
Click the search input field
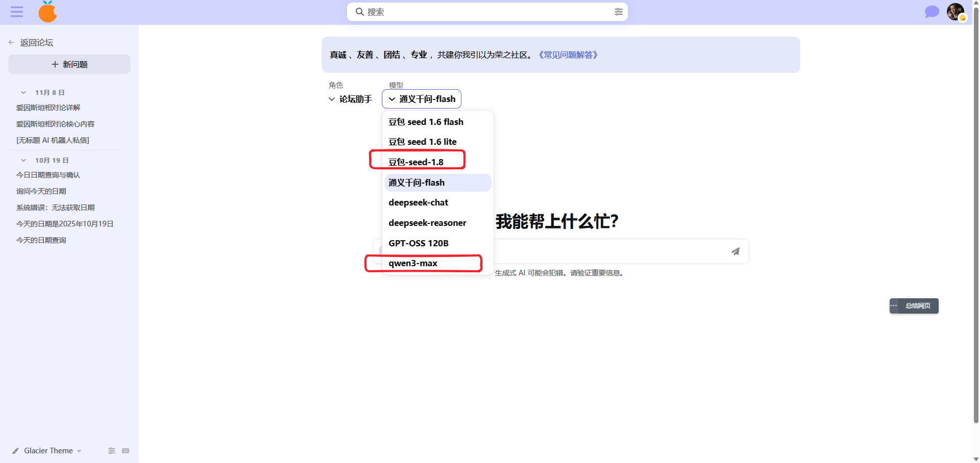point(485,12)
